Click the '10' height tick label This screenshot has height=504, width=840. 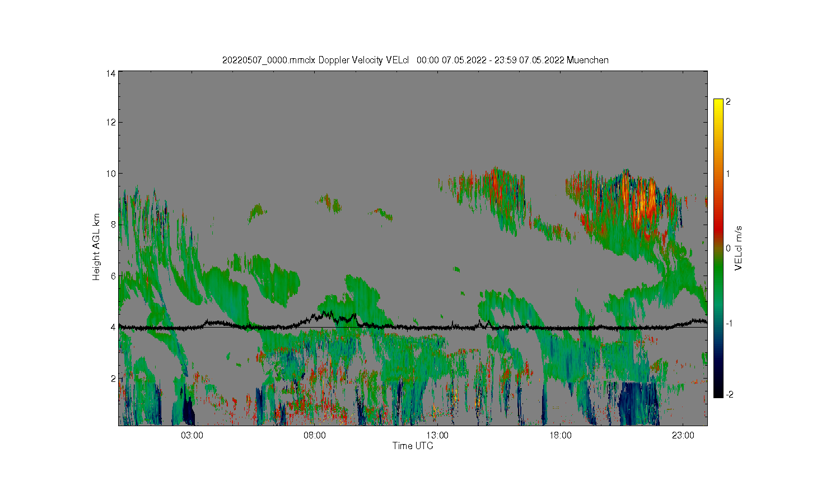point(111,174)
